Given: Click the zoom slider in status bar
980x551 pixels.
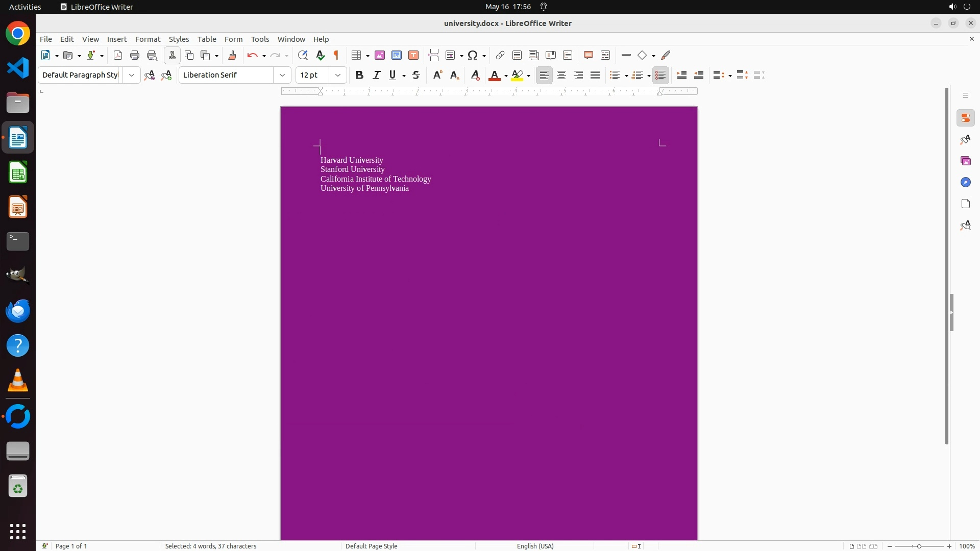Looking at the screenshot, I should click(919, 546).
